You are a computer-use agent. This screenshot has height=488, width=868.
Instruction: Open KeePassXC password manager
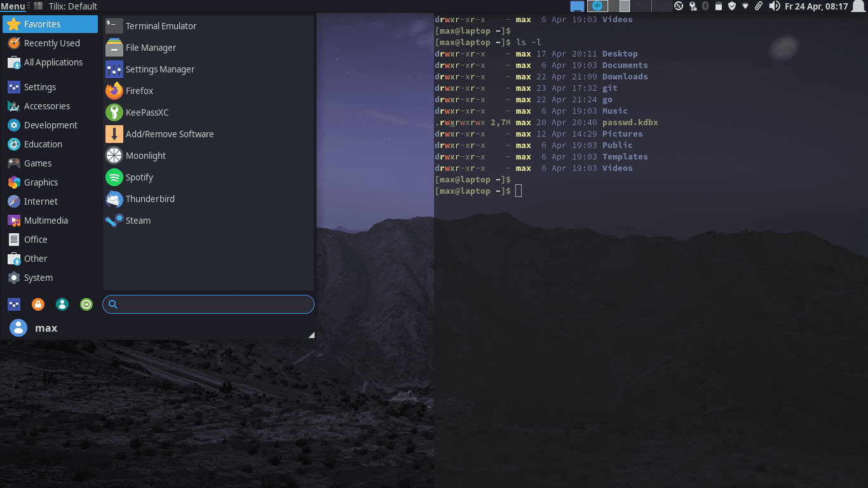(x=209, y=112)
